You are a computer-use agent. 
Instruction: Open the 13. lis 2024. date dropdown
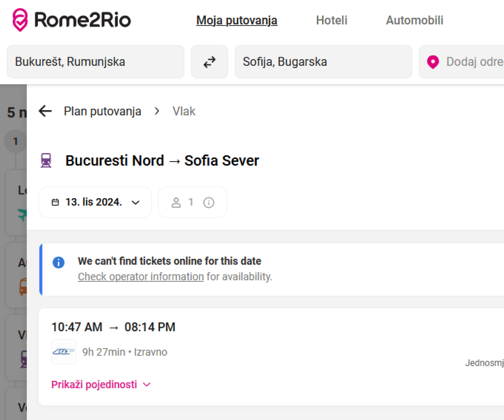(95, 202)
